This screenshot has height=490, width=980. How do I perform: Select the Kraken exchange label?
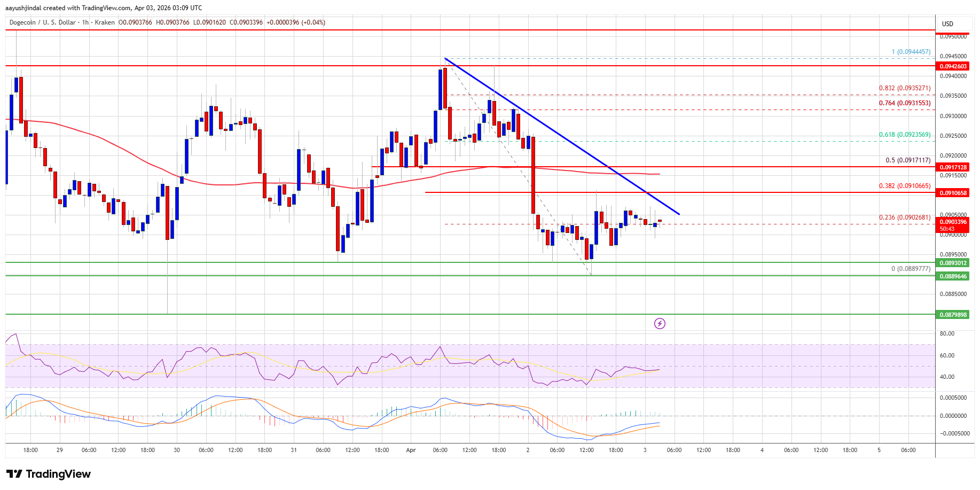click(x=105, y=22)
